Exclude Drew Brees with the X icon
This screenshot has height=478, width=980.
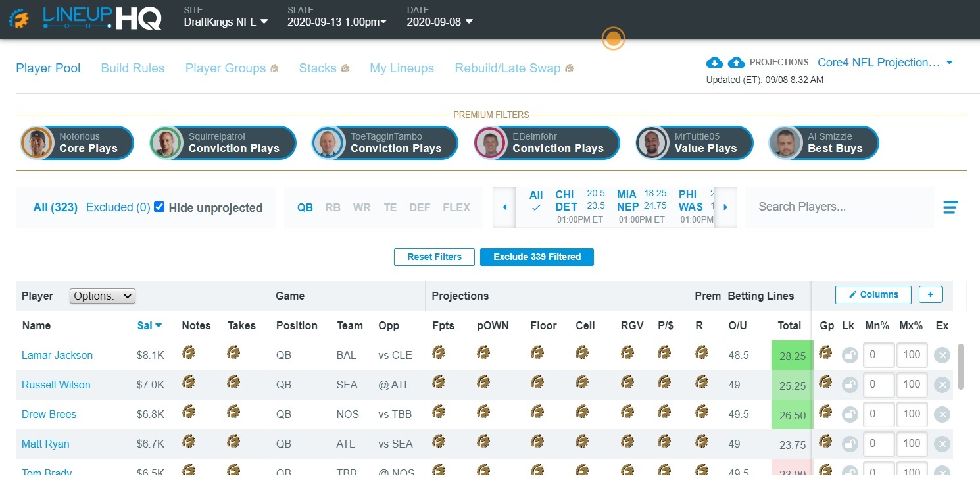pyautogui.click(x=942, y=415)
